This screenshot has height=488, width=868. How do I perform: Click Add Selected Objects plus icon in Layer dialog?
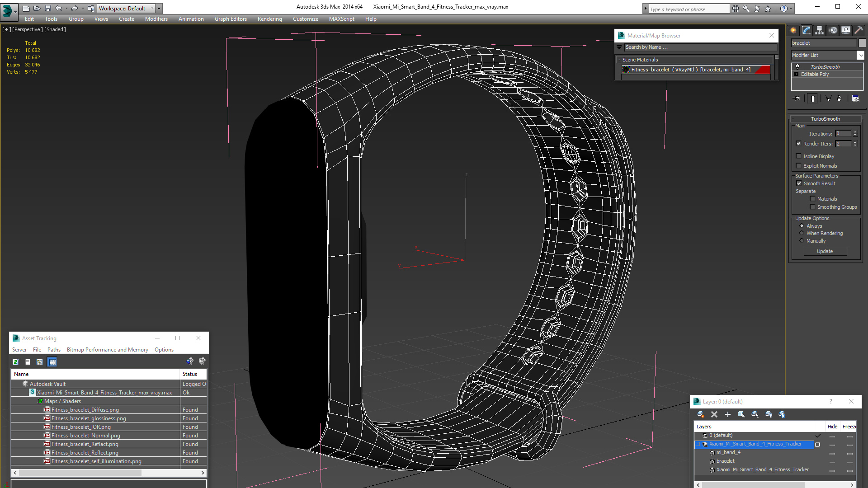728,414
